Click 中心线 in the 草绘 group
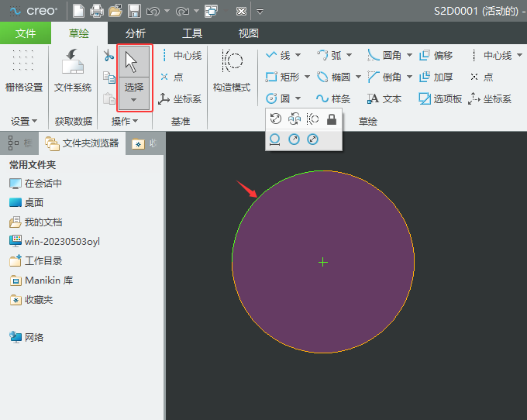The image size is (527, 420). [x=491, y=56]
